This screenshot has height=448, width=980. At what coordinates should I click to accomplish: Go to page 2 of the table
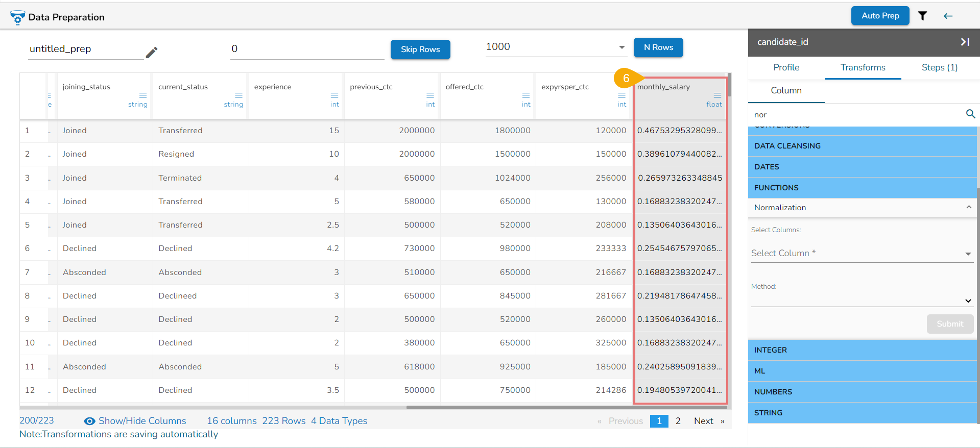click(678, 421)
